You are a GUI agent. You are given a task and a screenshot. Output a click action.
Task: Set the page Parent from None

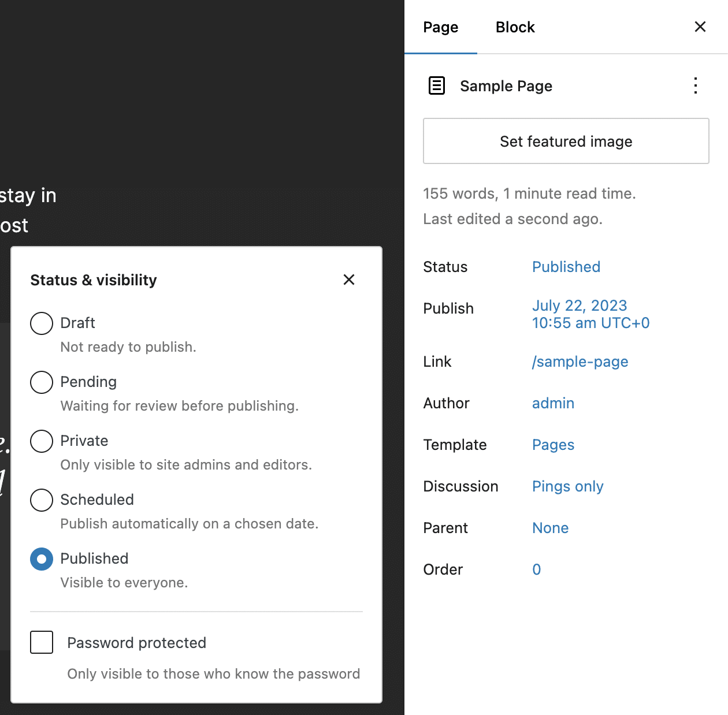(x=550, y=528)
